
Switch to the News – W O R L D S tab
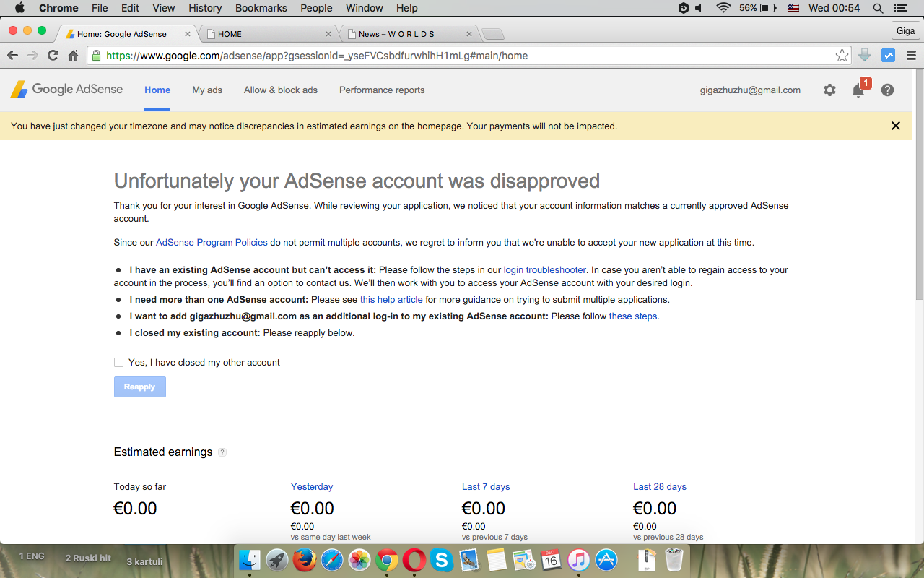408,34
